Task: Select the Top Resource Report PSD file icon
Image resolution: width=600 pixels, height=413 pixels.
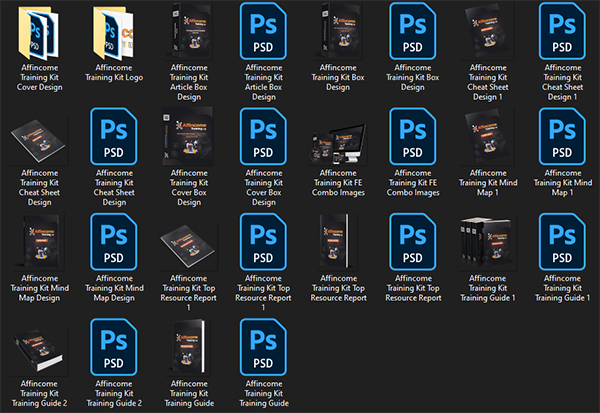Action: (x=412, y=242)
